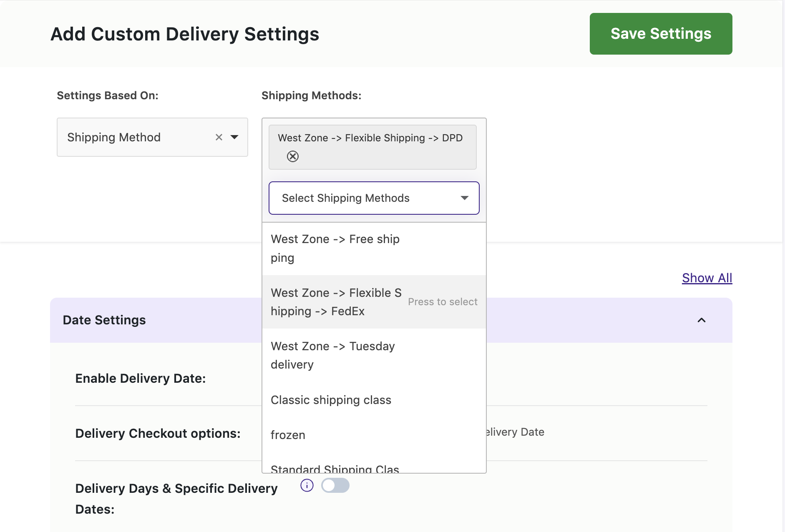Clear the Shipping Method selection with X

click(x=219, y=137)
